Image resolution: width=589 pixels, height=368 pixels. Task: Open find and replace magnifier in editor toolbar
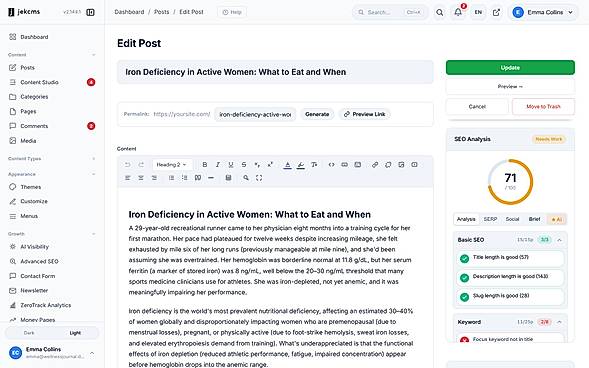click(x=246, y=178)
